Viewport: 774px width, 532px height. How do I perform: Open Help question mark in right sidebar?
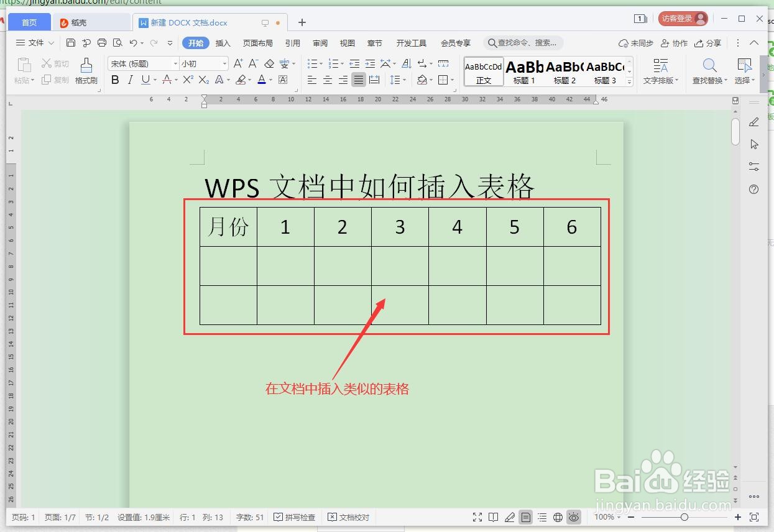pos(754,190)
